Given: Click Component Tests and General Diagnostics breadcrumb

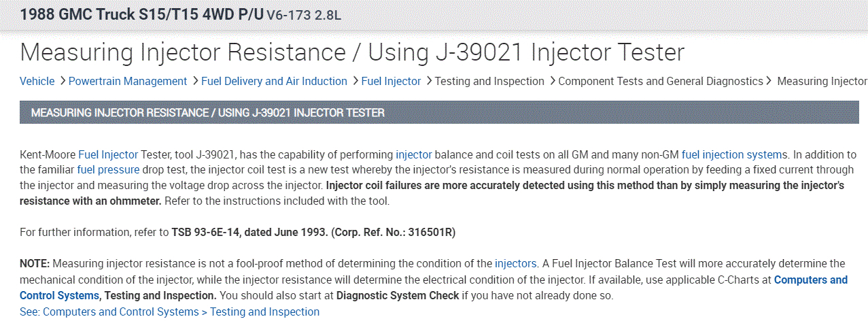Looking at the screenshot, I should tap(661, 81).
